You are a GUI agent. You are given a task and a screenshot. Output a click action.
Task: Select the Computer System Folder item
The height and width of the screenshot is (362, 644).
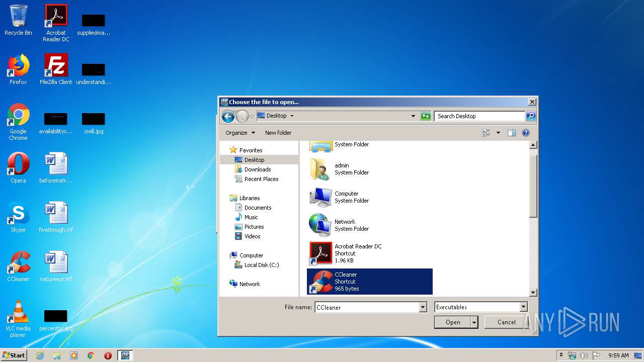pos(370,197)
